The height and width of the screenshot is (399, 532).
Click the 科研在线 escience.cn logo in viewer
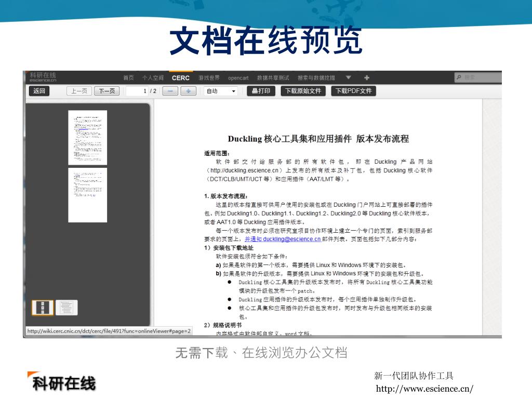tap(43, 77)
